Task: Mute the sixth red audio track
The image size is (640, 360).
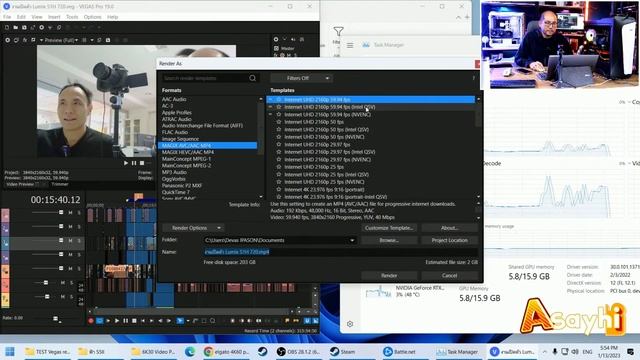Action: click(x=63, y=282)
